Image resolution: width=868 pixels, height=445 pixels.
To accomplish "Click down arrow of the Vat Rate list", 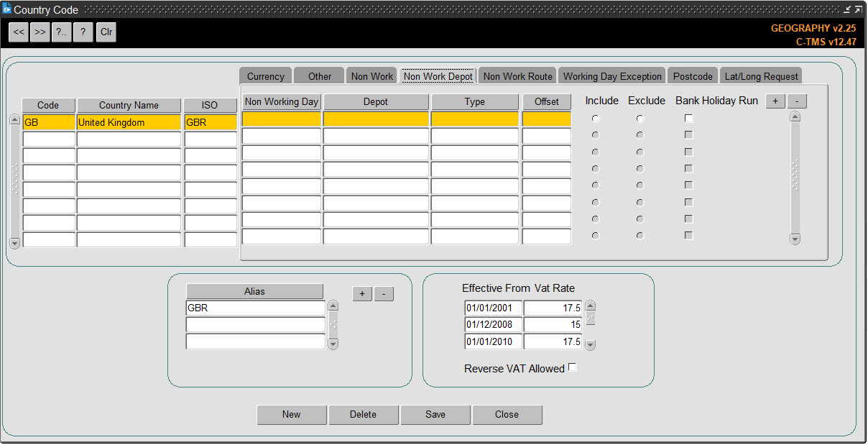I will (591, 345).
